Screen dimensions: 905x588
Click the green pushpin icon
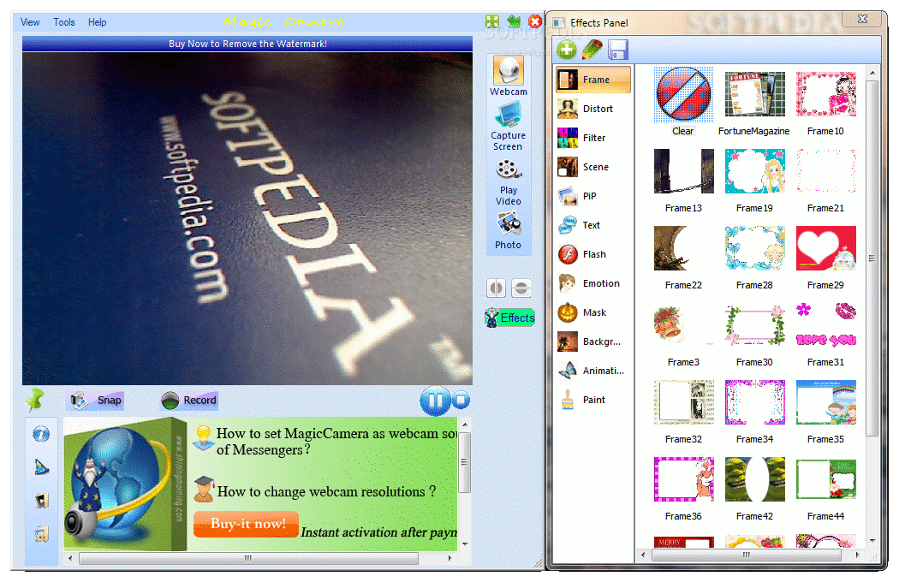[x=36, y=400]
